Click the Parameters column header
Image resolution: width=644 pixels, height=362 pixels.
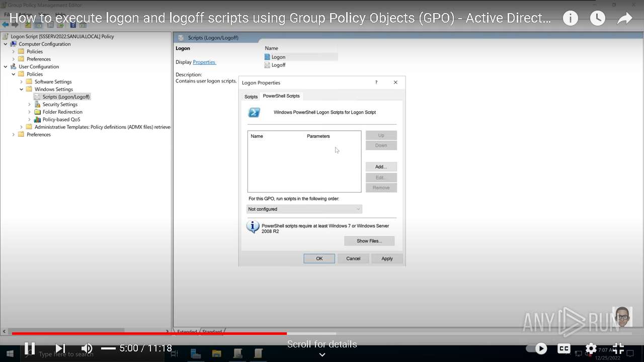click(318, 136)
